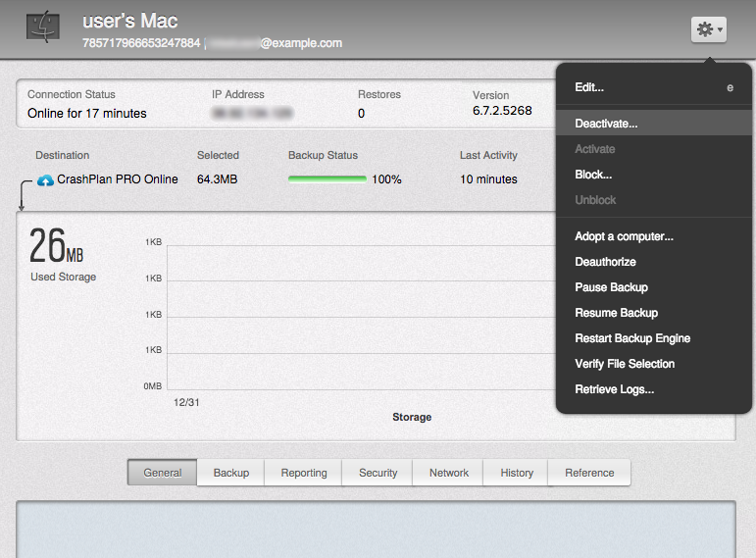Click the green backup status progress bar
This screenshot has width=756, height=558.
point(328,179)
